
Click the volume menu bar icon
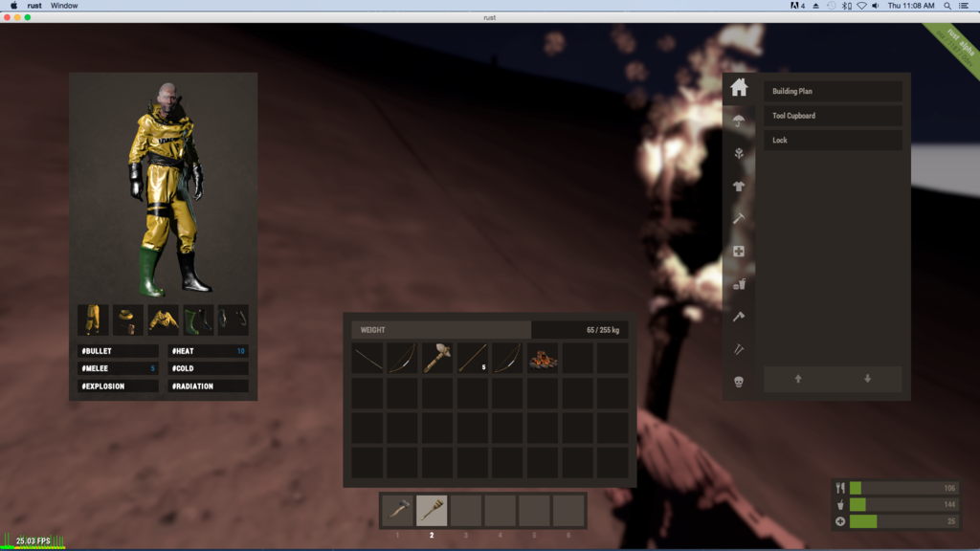click(x=876, y=6)
